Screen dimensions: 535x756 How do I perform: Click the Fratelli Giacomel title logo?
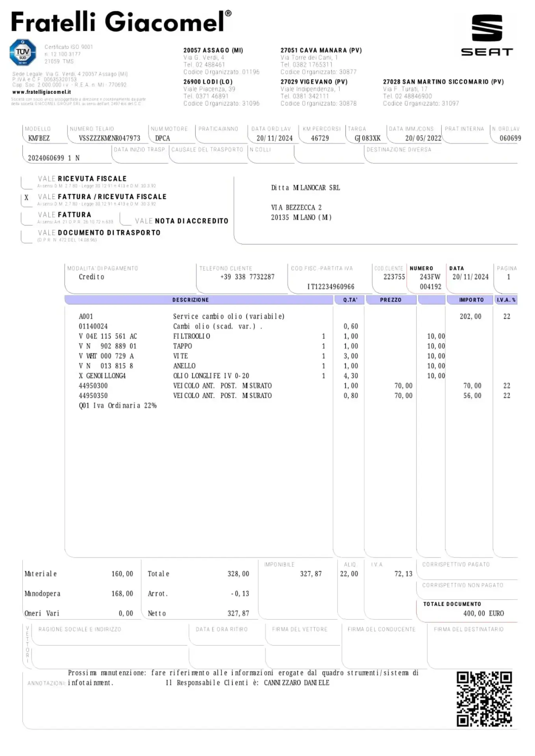pos(121,21)
